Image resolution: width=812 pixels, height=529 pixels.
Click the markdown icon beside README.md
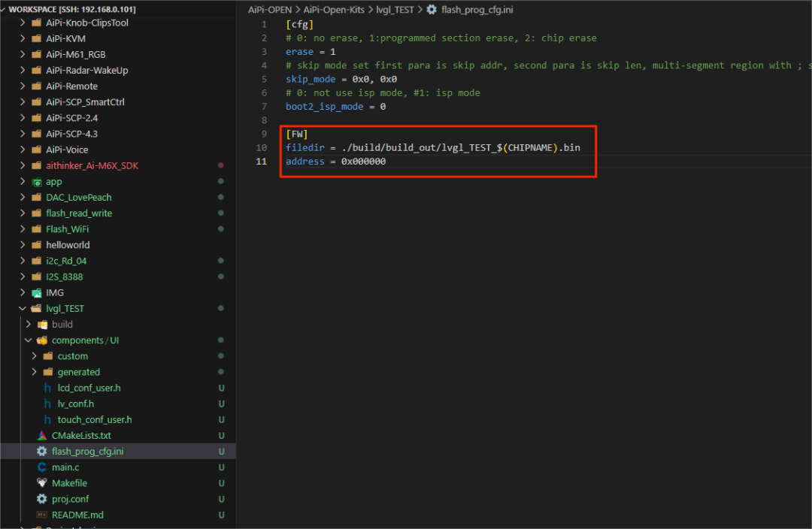pyautogui.click(x=42, y=515)
